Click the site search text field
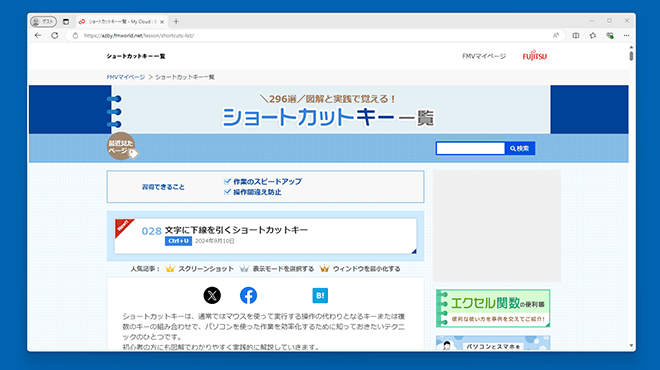This screenshot has height=370, width=660. click(470, 148)
